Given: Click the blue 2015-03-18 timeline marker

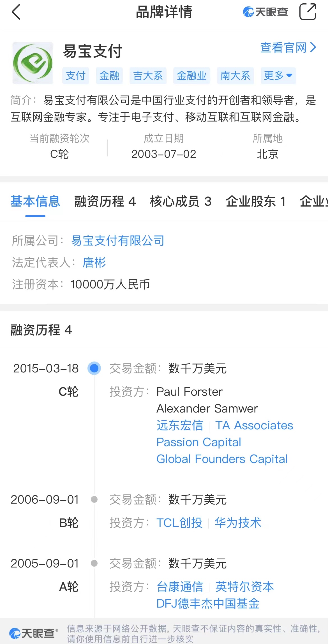Looking at the screenshot, I should 94,368.
